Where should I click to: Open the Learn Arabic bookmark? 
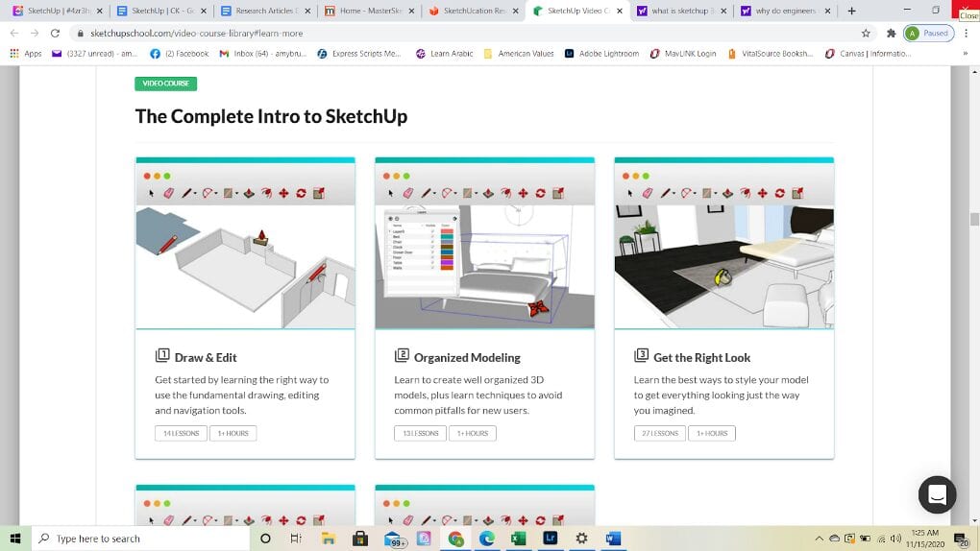(445, 54)
